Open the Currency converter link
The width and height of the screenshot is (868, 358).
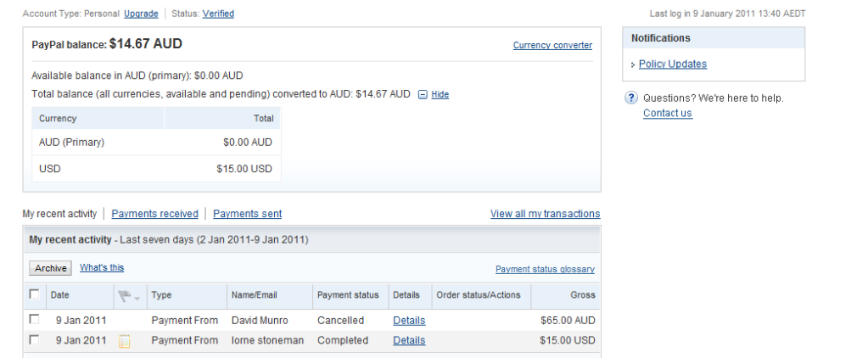552,45
